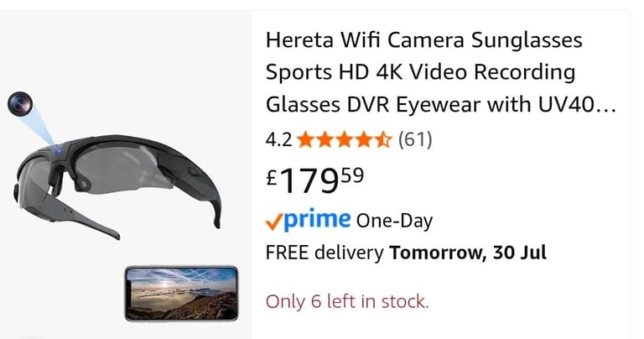Screen dimensions: 644x339
Task: Click the half-filled fifth rating star
Action: 383,139
